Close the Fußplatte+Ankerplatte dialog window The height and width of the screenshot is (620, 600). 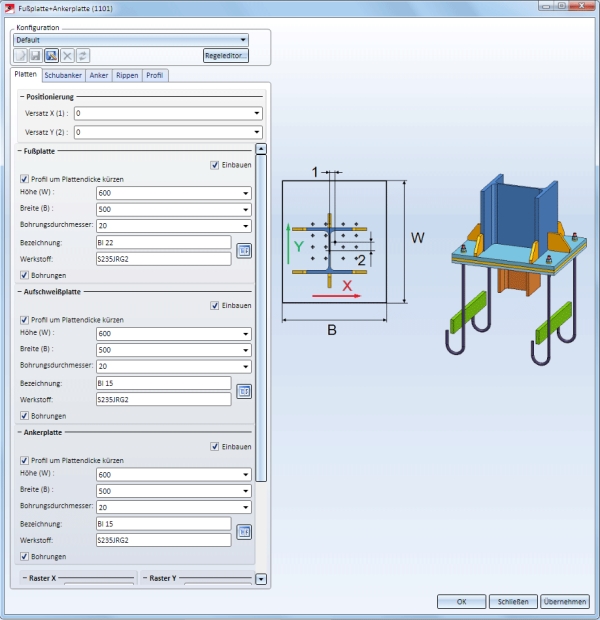pyautogui.click(x=581, y=6)
